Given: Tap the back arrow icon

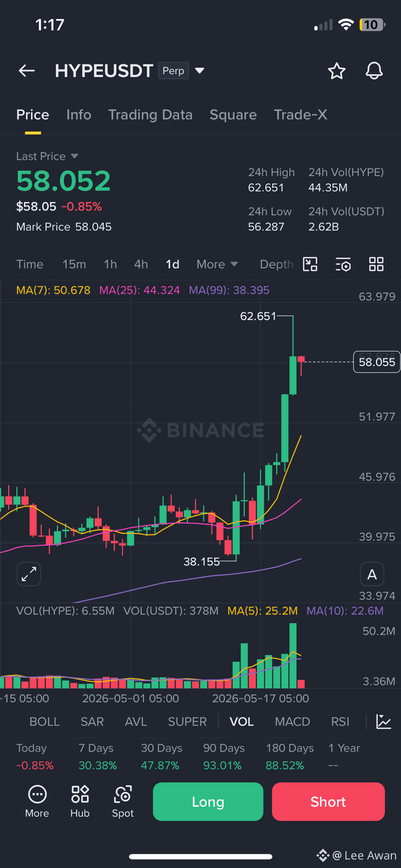Looking at the screenshot, I should (27, 71).
